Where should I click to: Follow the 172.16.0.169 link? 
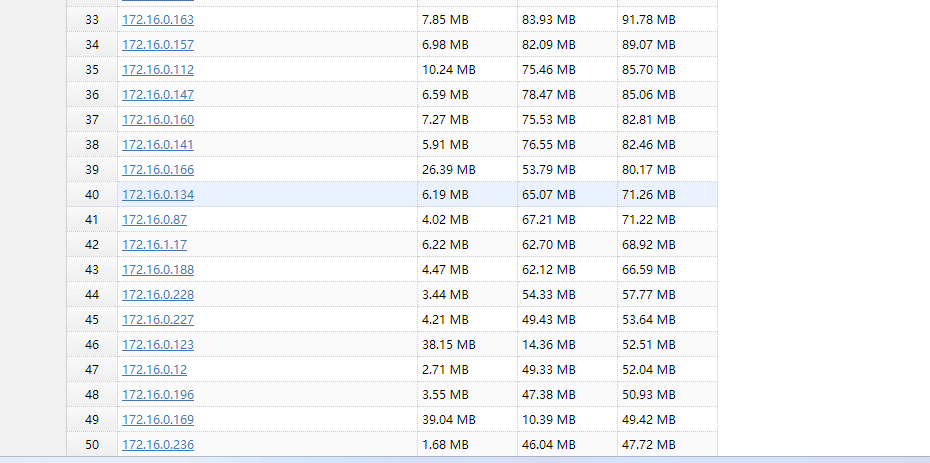(x=158, y=420)
